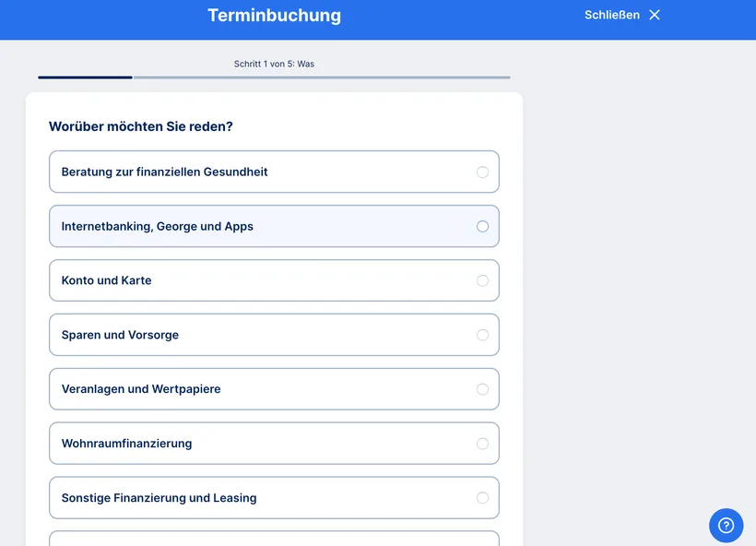Choose the Beratung zur finanziellen Gesundheit option card
756x546 pixels.
274,172
